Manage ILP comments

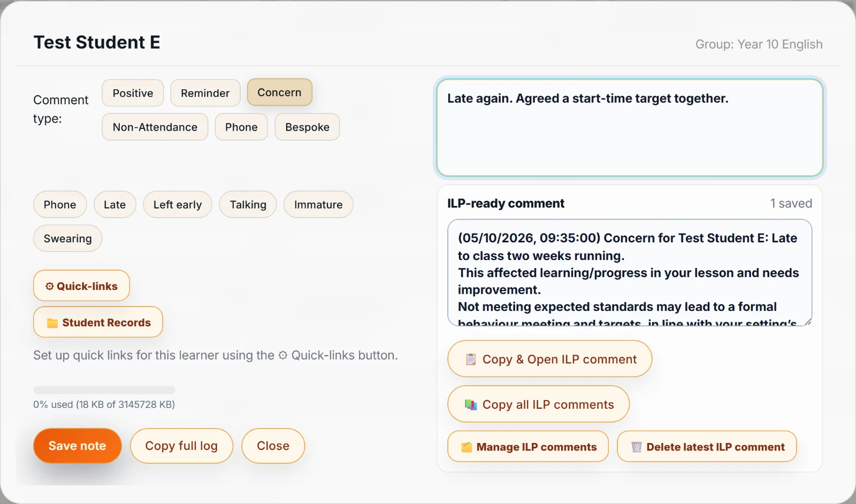(x=528, y=447)
